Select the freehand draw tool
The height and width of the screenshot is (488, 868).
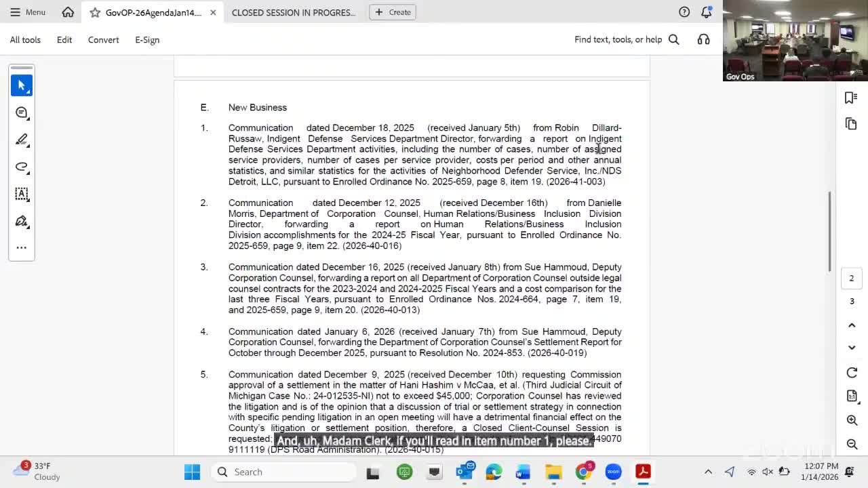[21, 167]
